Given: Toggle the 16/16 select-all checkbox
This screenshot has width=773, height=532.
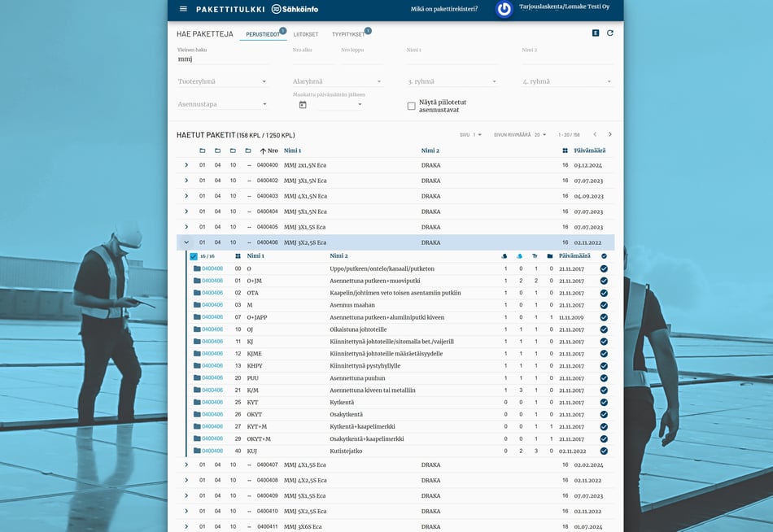Looking at the screenshot, I should pos(194,256).
